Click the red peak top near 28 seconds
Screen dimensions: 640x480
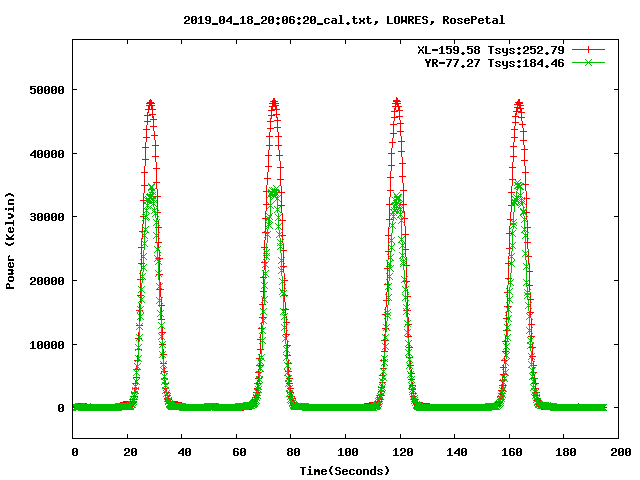coord(151,102)
